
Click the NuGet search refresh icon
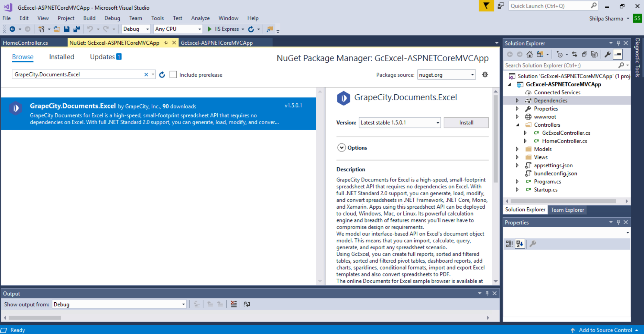click(162, 75)
